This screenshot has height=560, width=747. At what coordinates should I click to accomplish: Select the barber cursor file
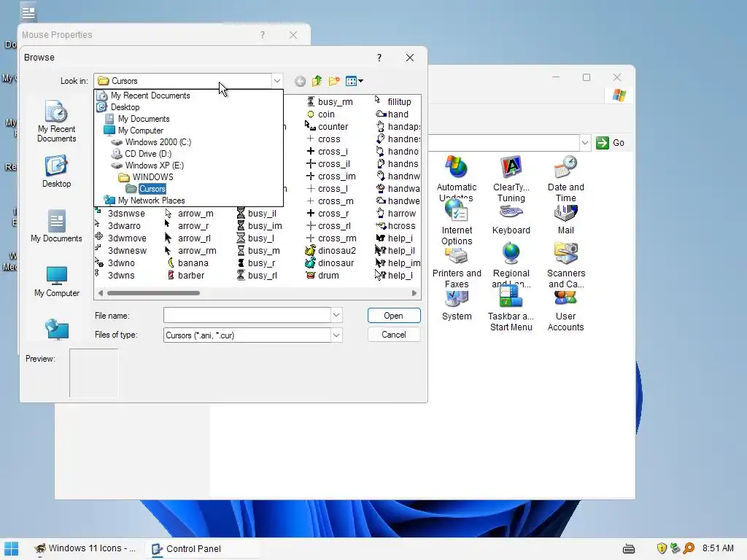[x=185, y=275]
